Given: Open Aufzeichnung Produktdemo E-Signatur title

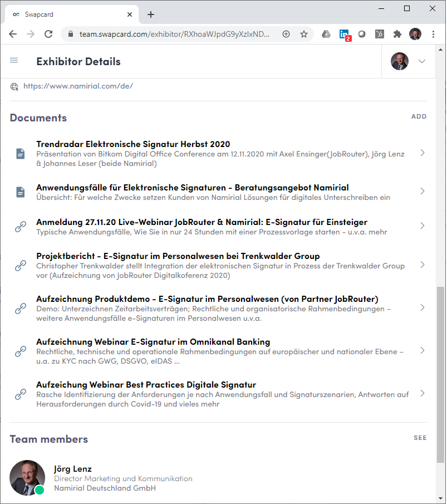Looking at the screenshot, I should 207,299.
